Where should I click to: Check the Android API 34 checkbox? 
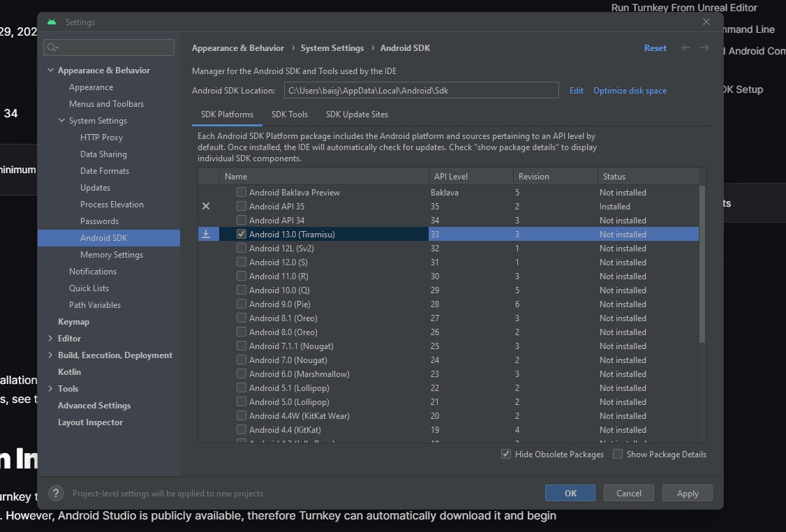(242, 220)
